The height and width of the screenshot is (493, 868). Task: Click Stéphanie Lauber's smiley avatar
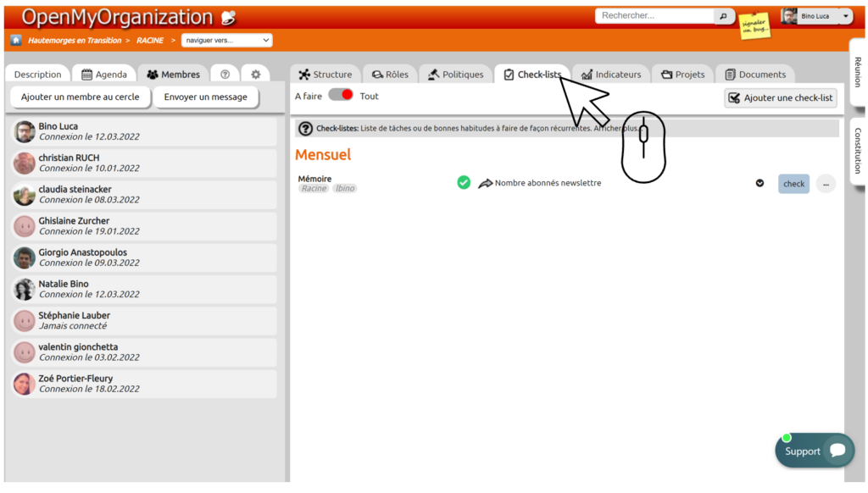pyautogui.click(x=25, y=321)
